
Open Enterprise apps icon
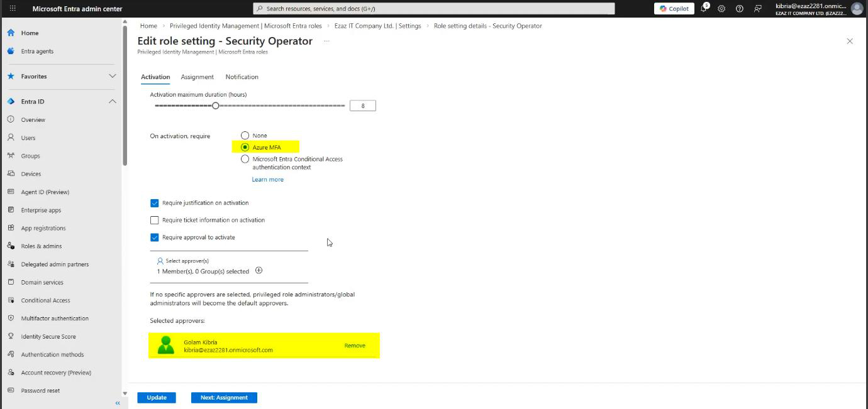11,210
